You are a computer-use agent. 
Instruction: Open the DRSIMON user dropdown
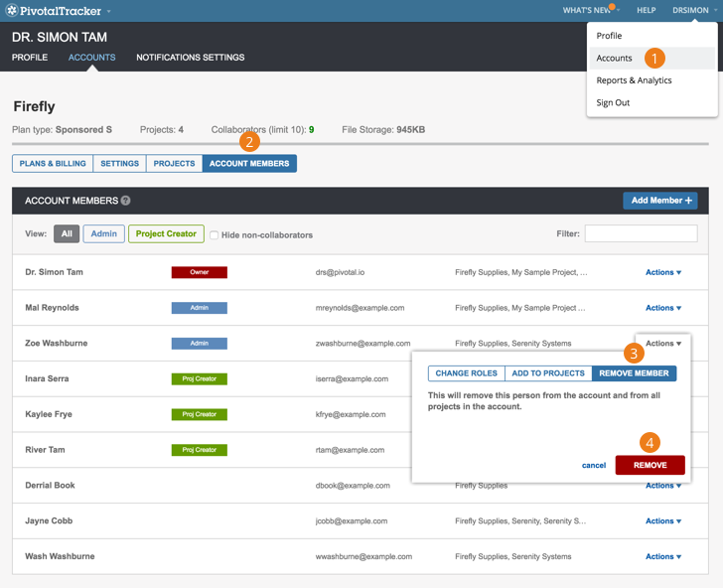(692, 11)
